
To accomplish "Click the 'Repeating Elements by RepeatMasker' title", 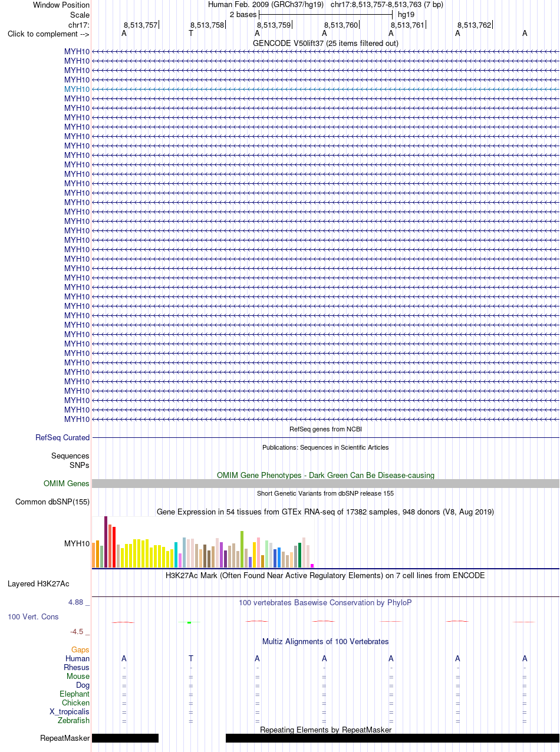I will click(x=325, y=730).
